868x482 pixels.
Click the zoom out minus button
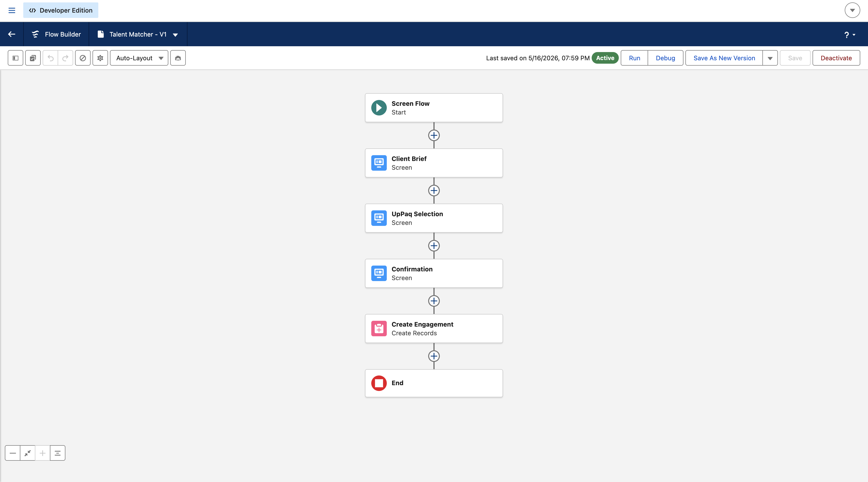12,453
